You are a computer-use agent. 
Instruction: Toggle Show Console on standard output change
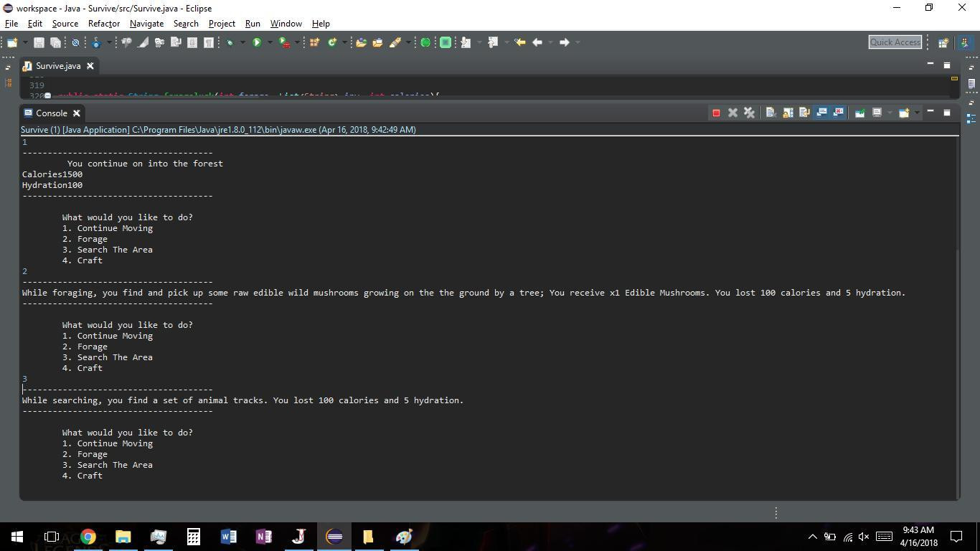(x=821, y=113)
